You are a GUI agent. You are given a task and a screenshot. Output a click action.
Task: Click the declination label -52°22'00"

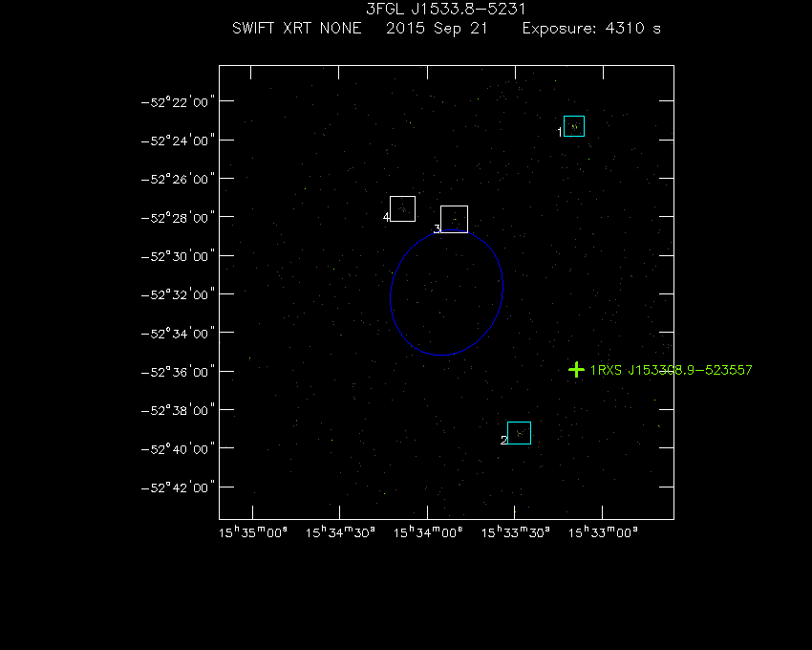point(178,102)
